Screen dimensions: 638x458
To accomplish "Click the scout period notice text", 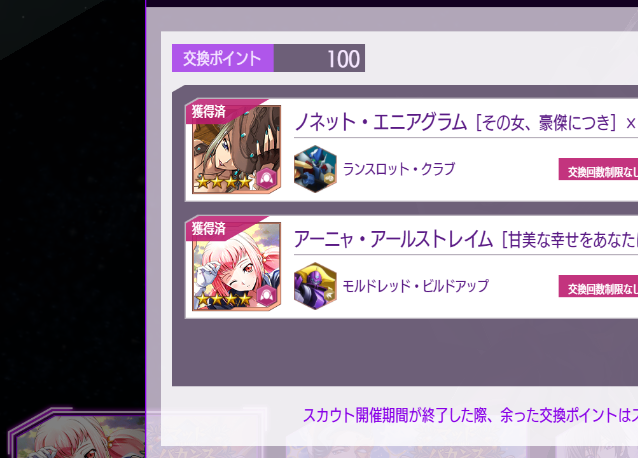I will [470, 415].
